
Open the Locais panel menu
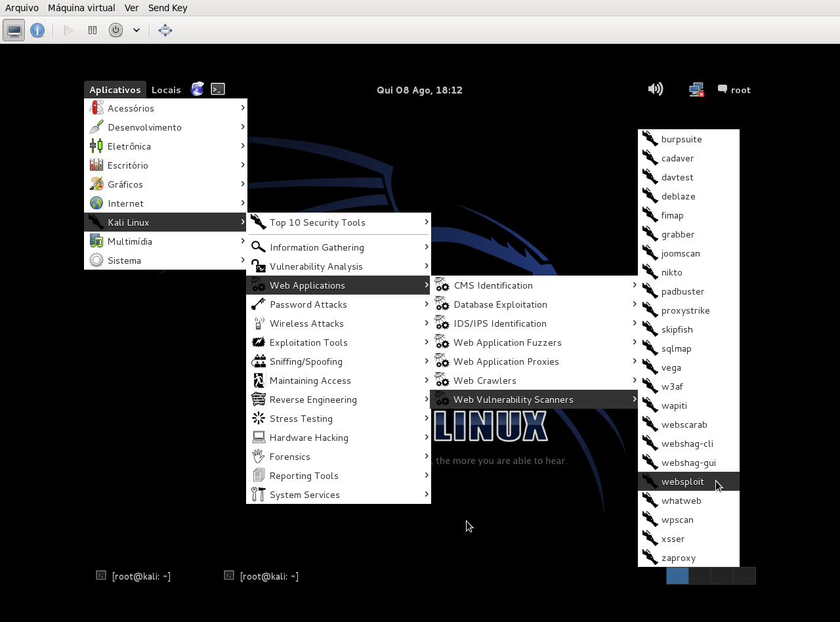(x=166, y=90)
